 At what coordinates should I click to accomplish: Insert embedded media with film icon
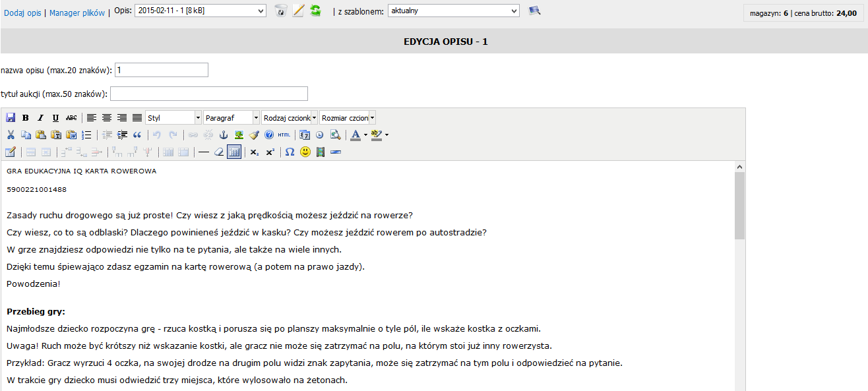(321, 152)
